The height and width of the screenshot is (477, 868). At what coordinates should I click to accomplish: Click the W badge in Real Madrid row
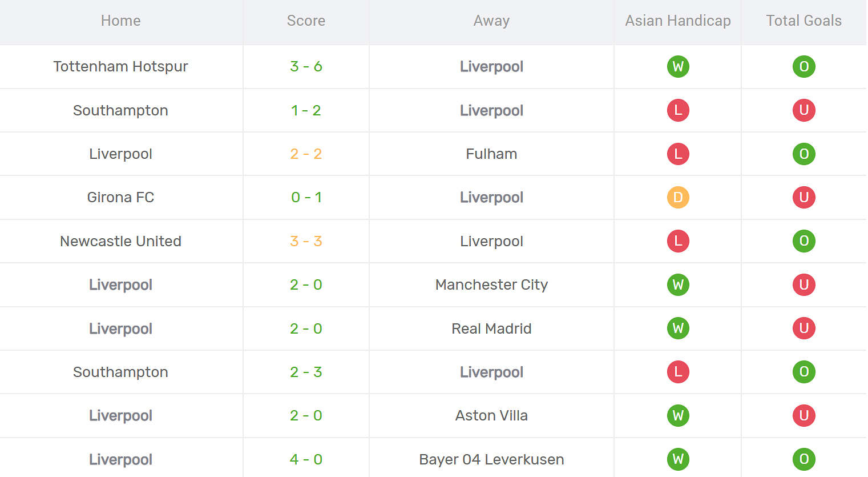[678, 328]
